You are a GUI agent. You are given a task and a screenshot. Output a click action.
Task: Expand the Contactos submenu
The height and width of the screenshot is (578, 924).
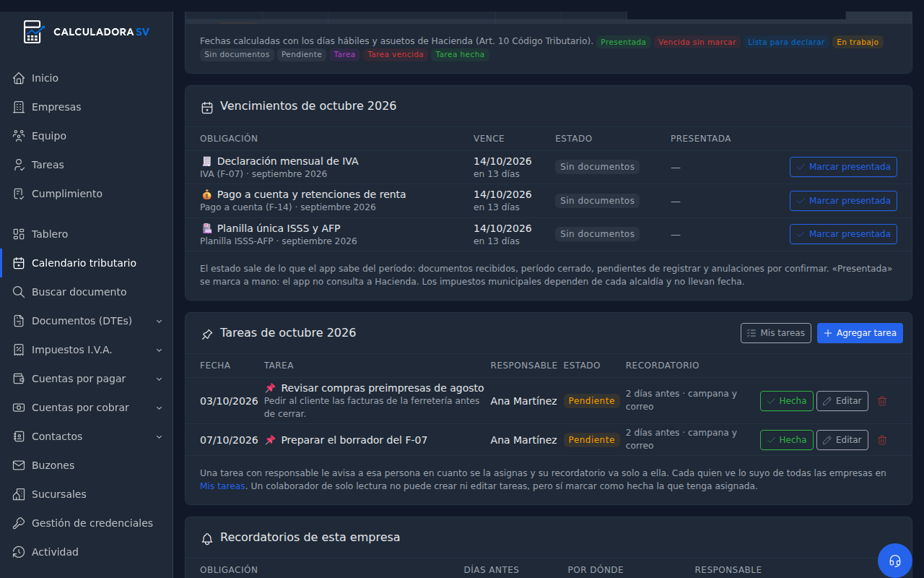[160, 436]
